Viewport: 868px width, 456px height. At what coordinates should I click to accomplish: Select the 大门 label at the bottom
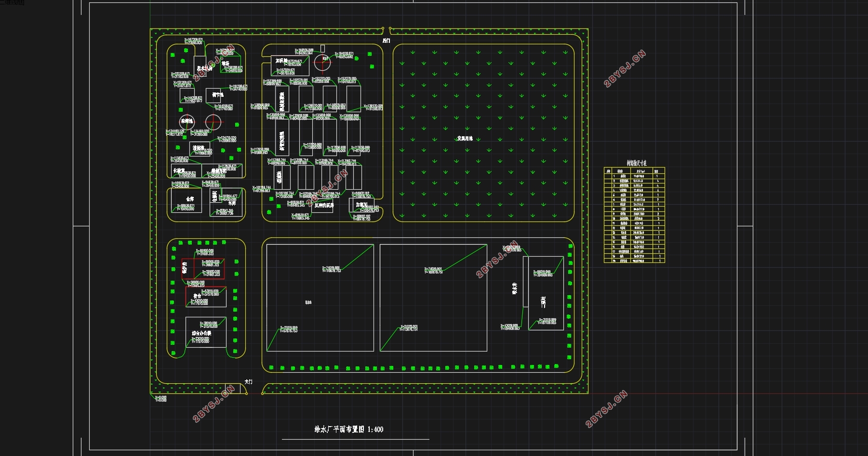249,381
